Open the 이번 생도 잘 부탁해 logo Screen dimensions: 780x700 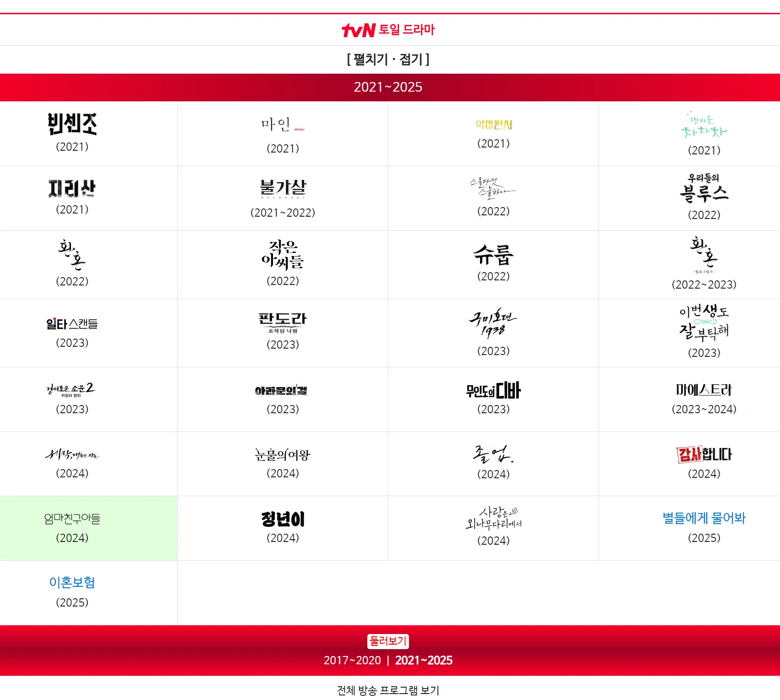(704, 323)
